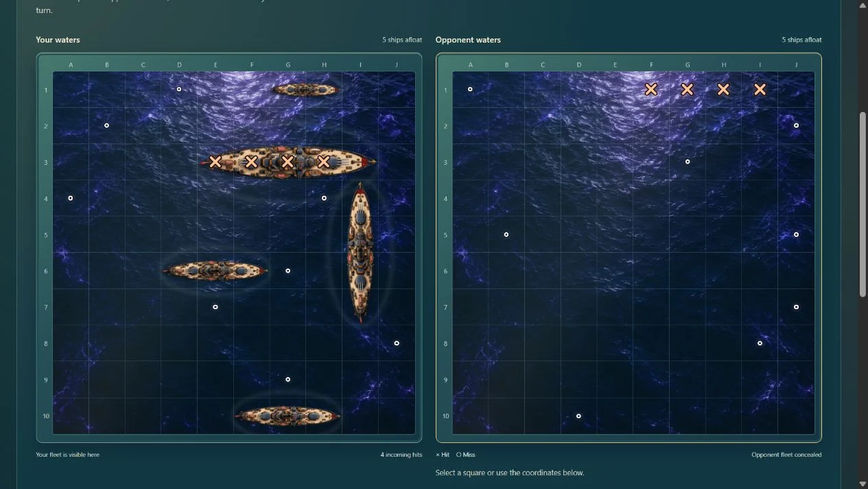Screen dimensions: 868x489
Task: Click the miss marker at J2 in Opponent waters
Action: coord(796,126)
